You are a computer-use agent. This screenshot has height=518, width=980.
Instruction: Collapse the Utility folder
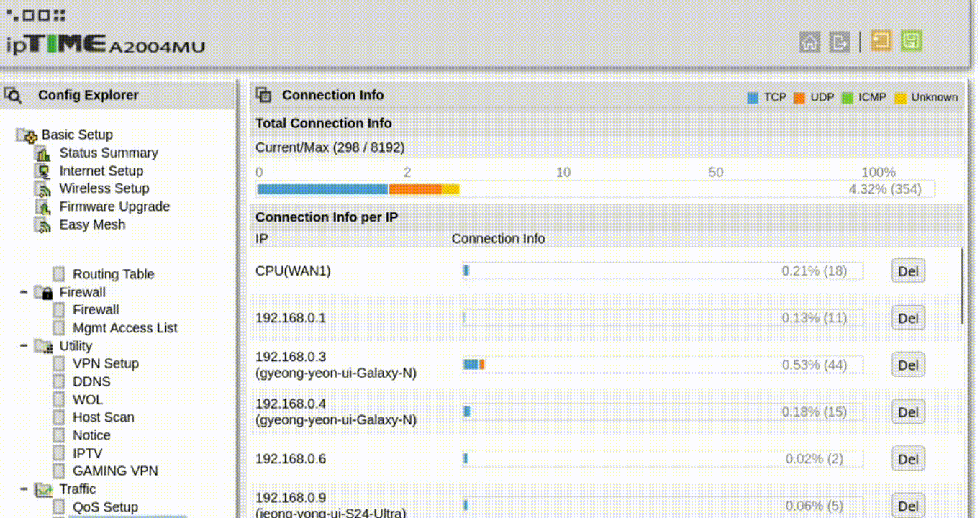(24, 346)
